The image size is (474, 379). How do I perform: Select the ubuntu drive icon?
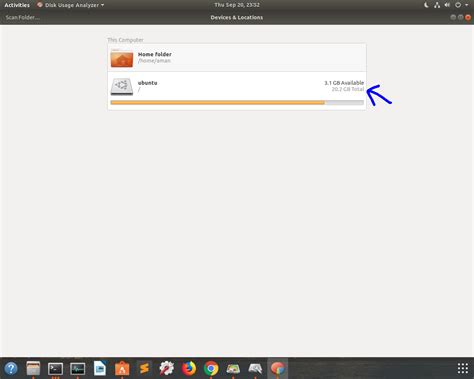click(122, 87)
